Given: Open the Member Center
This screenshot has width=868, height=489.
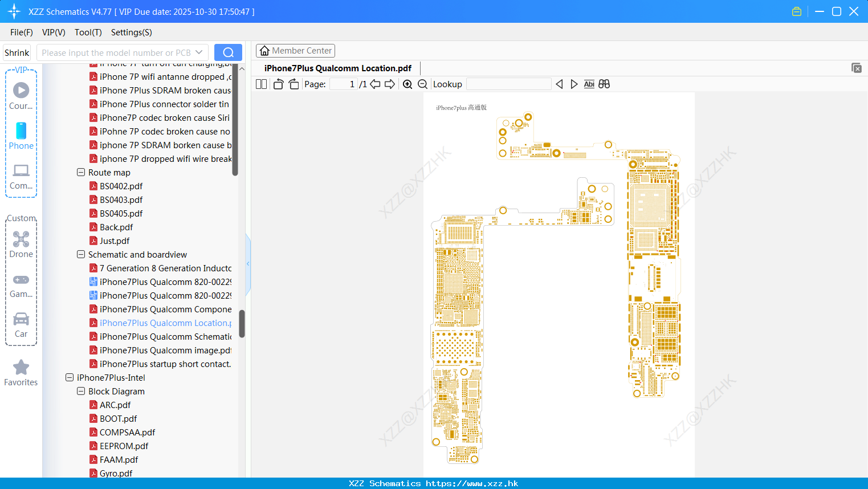Looking at the screenshot, I should (x=295, y=51).
